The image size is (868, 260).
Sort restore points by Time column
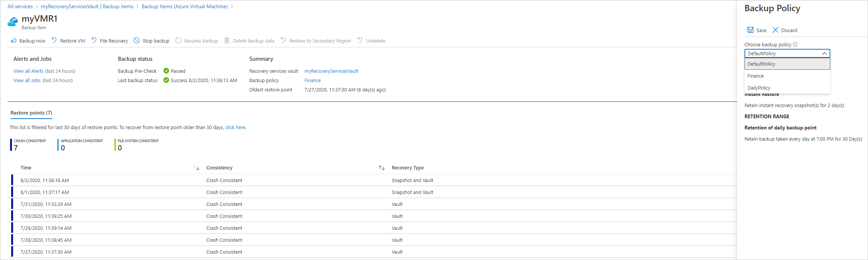196,168
